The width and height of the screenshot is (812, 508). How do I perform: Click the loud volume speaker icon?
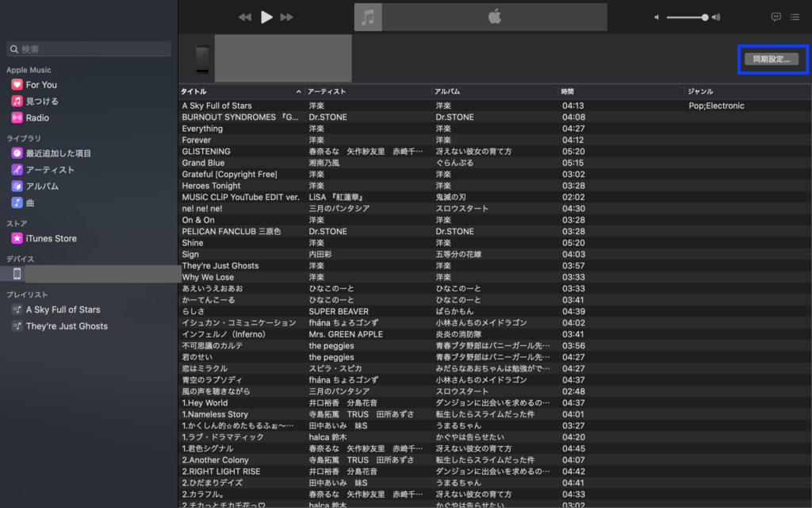[x=716, y=17]
